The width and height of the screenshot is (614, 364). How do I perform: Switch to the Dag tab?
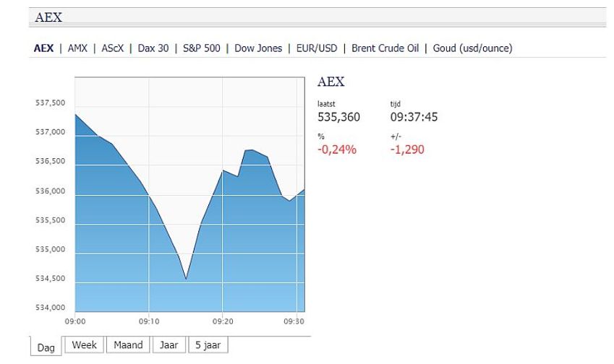pos(46,347)
